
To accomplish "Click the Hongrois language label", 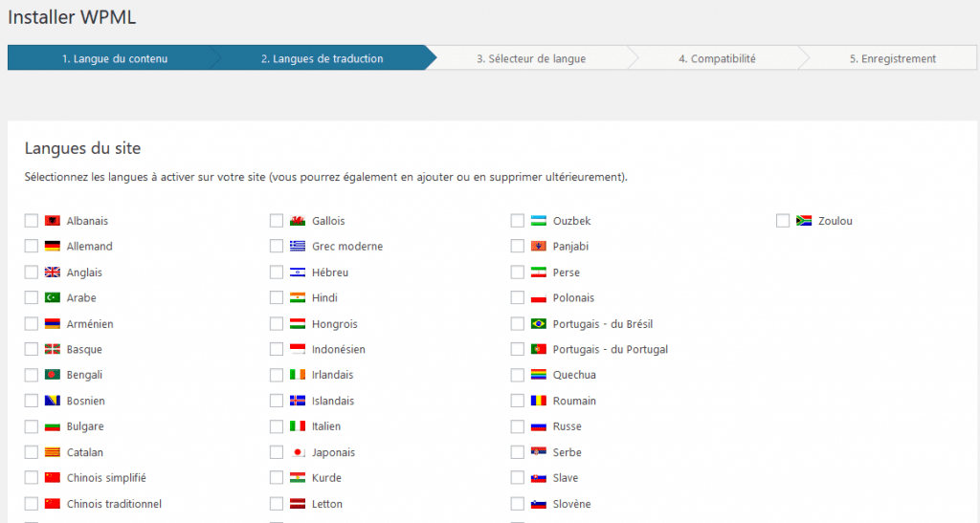I will pyautogui.click(x=334, y=324).
